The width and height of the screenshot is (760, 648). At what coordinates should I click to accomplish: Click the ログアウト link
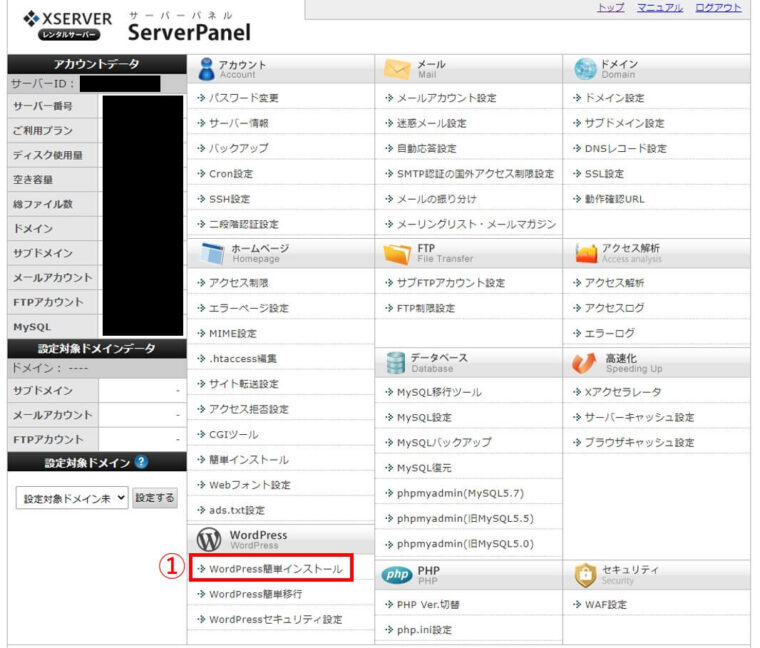(x=718, y=8)
